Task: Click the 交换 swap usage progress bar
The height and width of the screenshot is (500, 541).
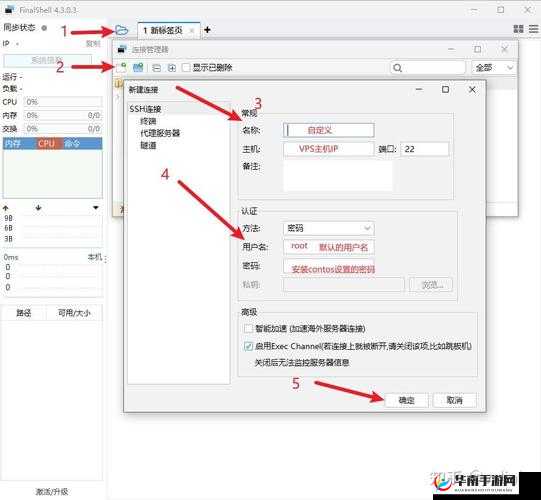Action: pyautogui.click(x=63, y=129)
